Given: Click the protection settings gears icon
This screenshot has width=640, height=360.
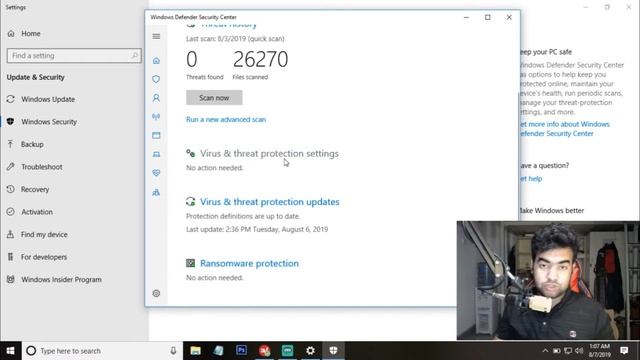Looking at the screenshot, I should click(x=191, y=153).
